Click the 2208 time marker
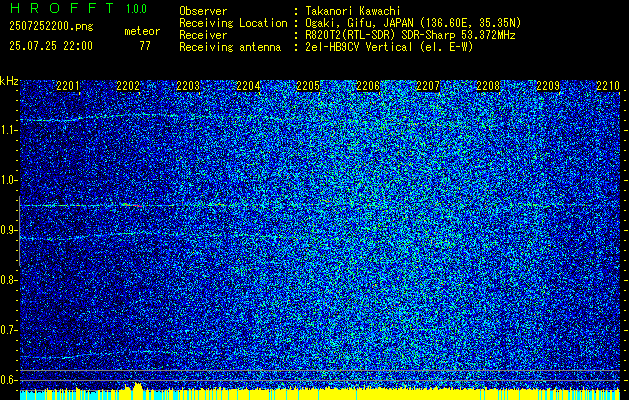 [x=488, y=86]
